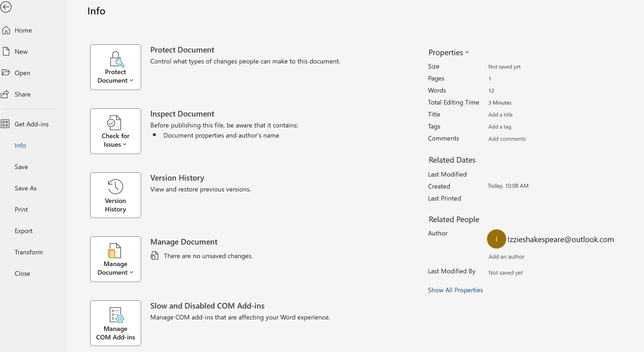Click the Add a tag field
Viewport: 644px width, 352px height.
(500, 127)
